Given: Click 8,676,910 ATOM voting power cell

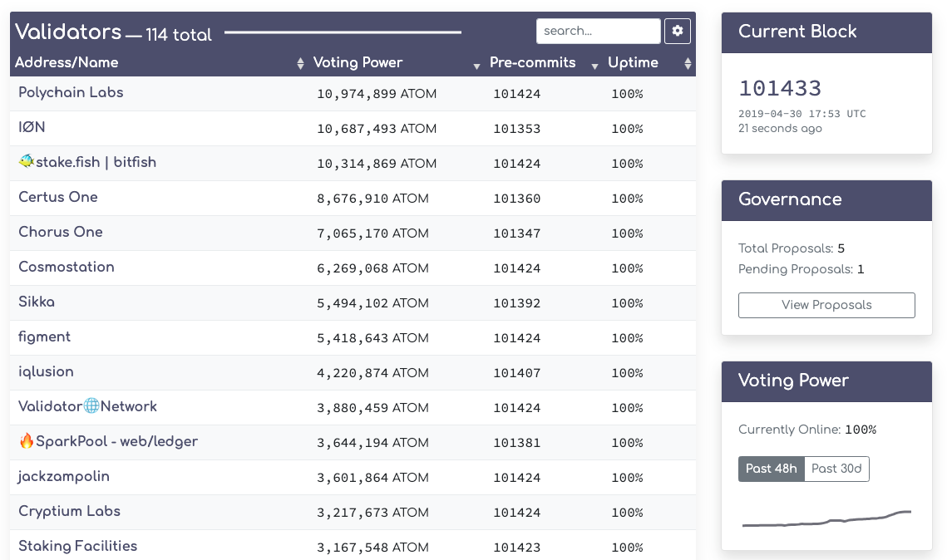Looking at the screenshot, I should pyautogui.click(x=372, y=199).
